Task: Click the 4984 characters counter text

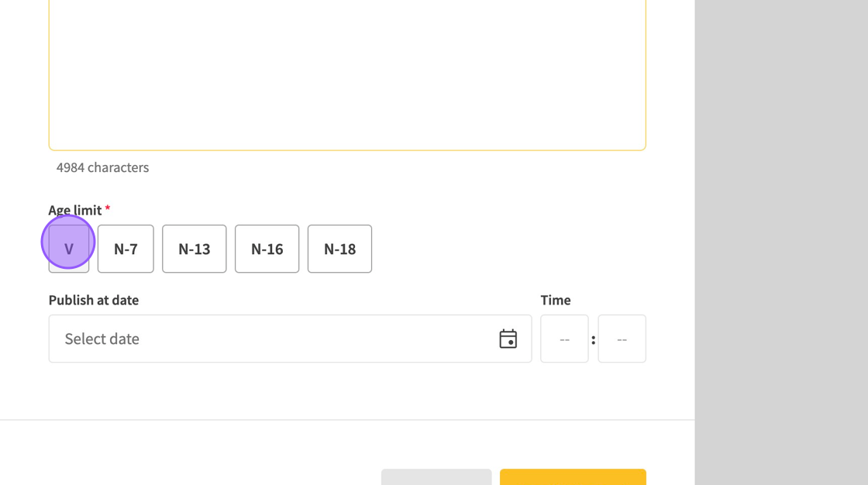Action: point(102,167)
